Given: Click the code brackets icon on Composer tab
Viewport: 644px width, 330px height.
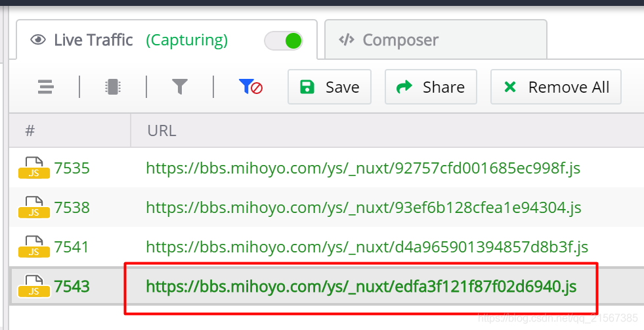Looking at the screenshot, I should click(x=347, y=40).
